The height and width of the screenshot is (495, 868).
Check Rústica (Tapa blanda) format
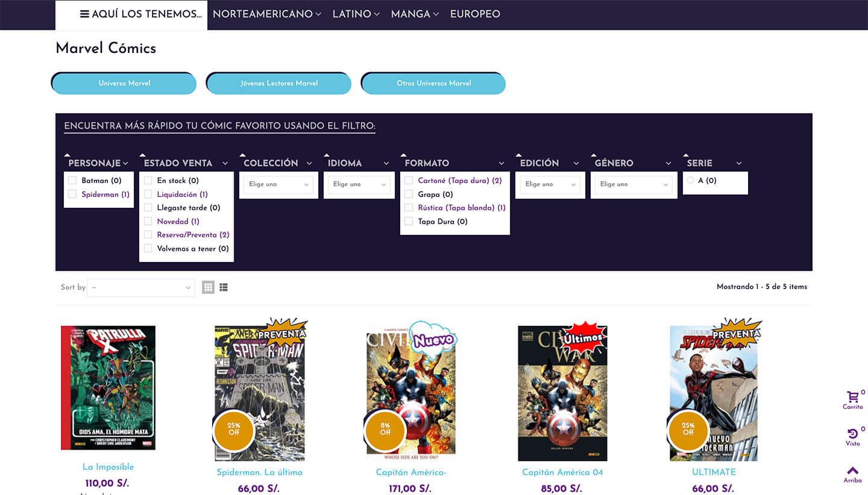409,208
